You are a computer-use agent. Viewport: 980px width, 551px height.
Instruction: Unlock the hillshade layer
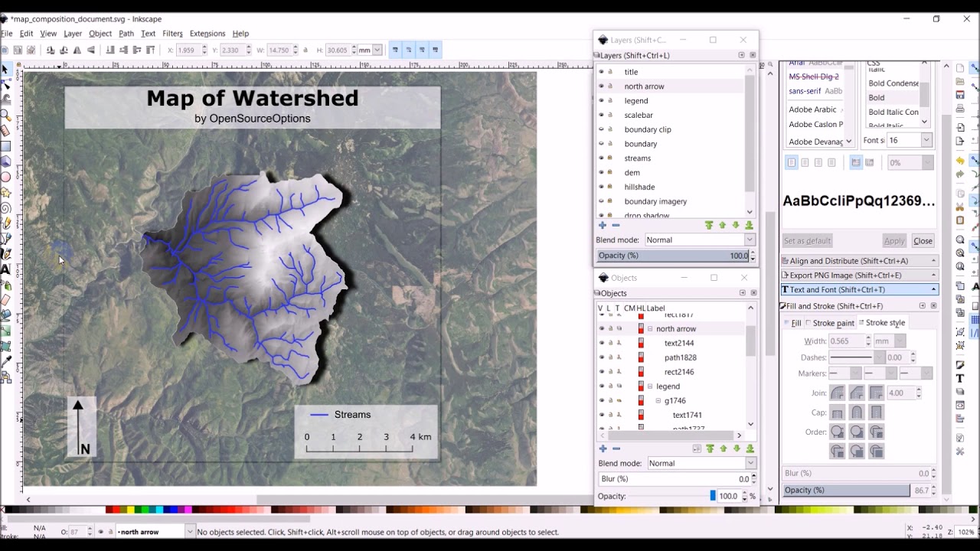coord(610,187)
